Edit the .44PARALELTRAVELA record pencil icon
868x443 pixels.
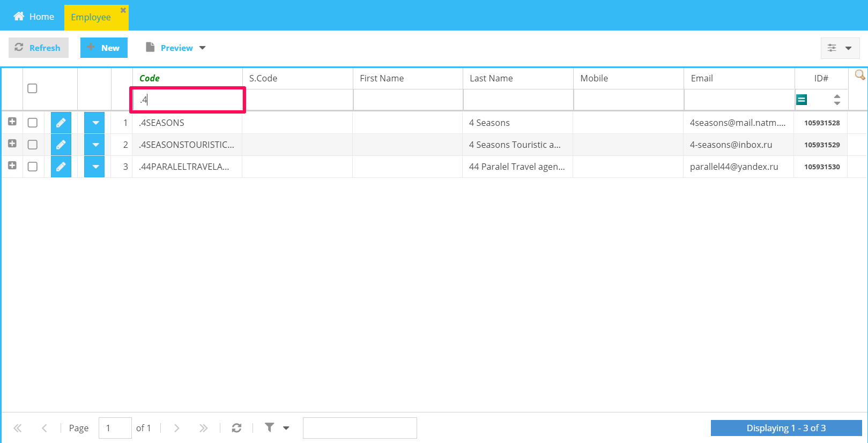tap(61, 167)
